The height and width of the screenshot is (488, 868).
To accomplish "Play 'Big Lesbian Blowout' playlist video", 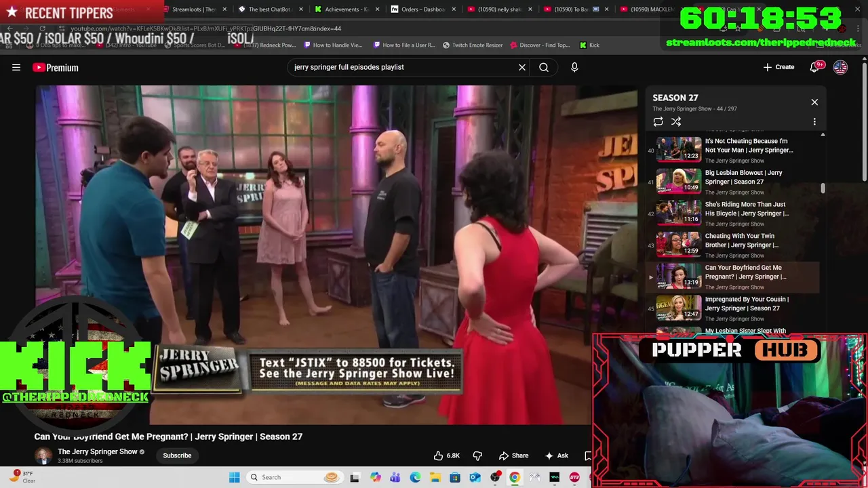I will click(x=732, y=181).
